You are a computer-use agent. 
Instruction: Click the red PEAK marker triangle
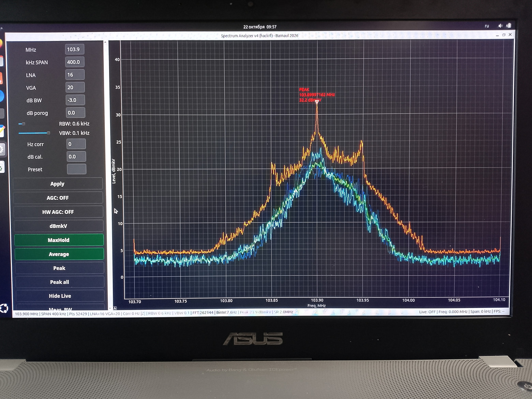[x=317, y=102]
